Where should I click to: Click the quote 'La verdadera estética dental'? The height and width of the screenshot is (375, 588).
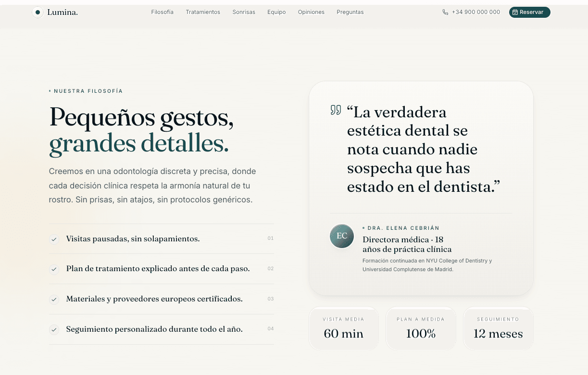pyautogui.click(x=424, y=150)
